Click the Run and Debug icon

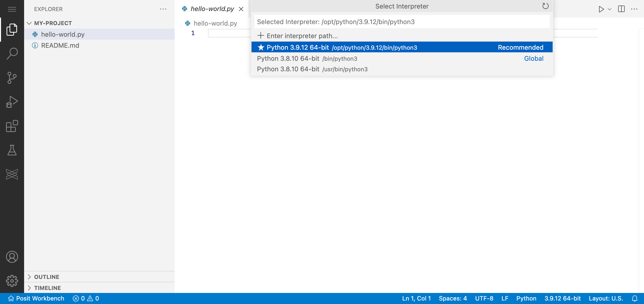coord(12,101)
